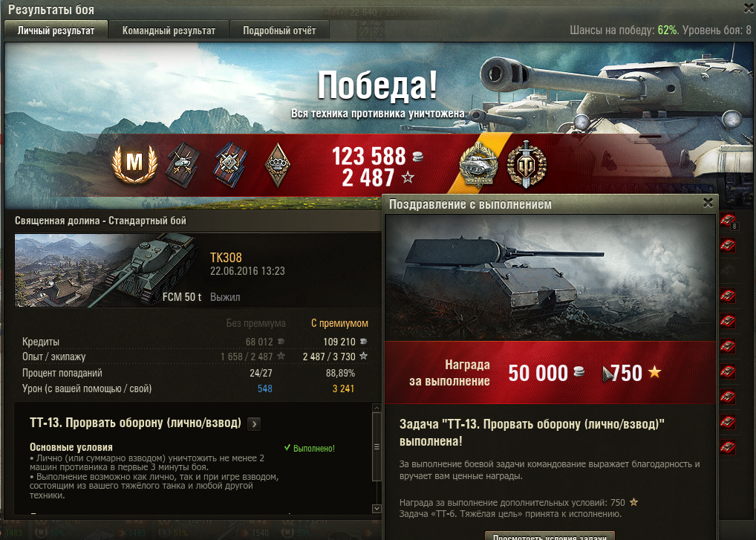Close the 'Поздравление с выполнением' popup

(708, 203)
